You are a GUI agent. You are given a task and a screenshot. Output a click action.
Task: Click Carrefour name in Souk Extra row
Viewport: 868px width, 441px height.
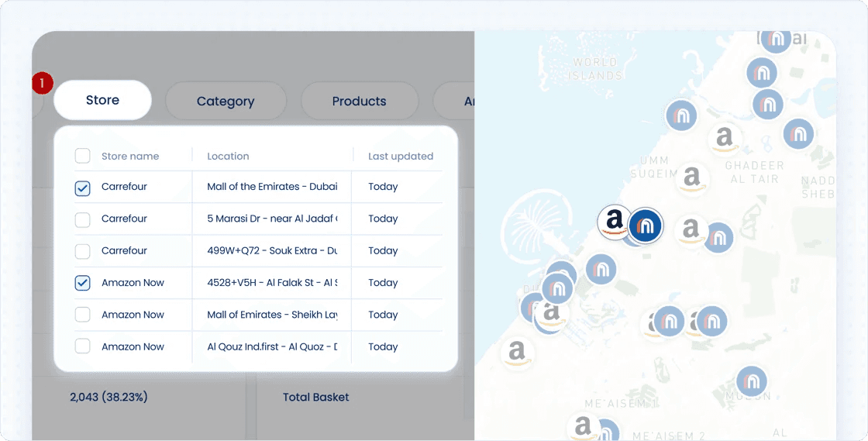[124, 250]
